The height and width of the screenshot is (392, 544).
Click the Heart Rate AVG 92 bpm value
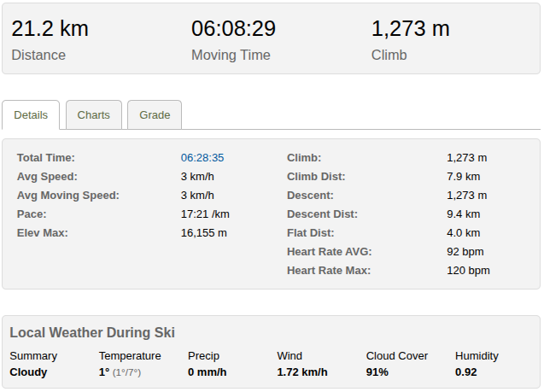pos(465,252)
